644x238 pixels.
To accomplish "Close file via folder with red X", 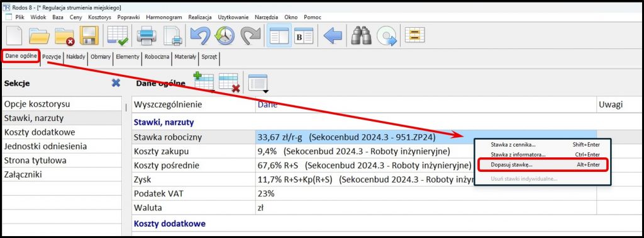I will point(65,36).
